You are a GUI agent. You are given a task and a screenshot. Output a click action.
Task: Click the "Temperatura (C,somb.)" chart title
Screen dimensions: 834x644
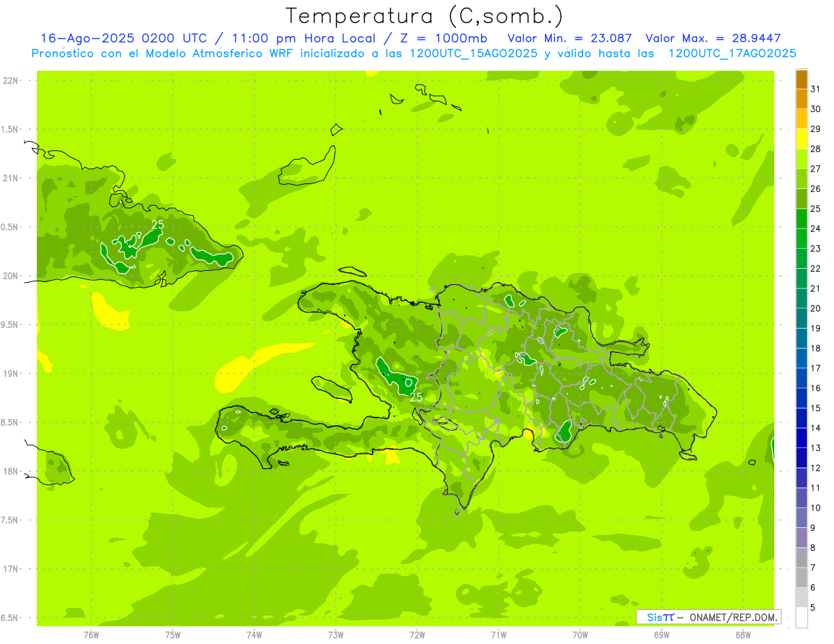point(424,15)
